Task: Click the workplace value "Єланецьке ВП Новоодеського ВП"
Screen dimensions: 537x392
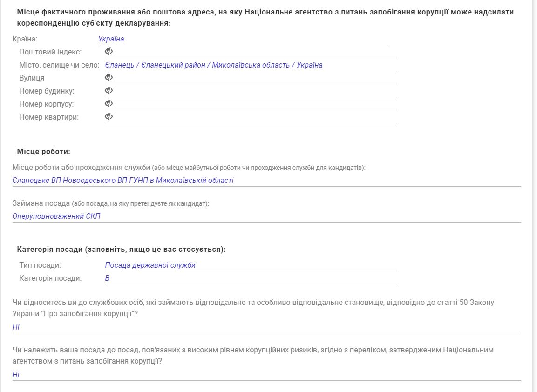Action: 123,181
